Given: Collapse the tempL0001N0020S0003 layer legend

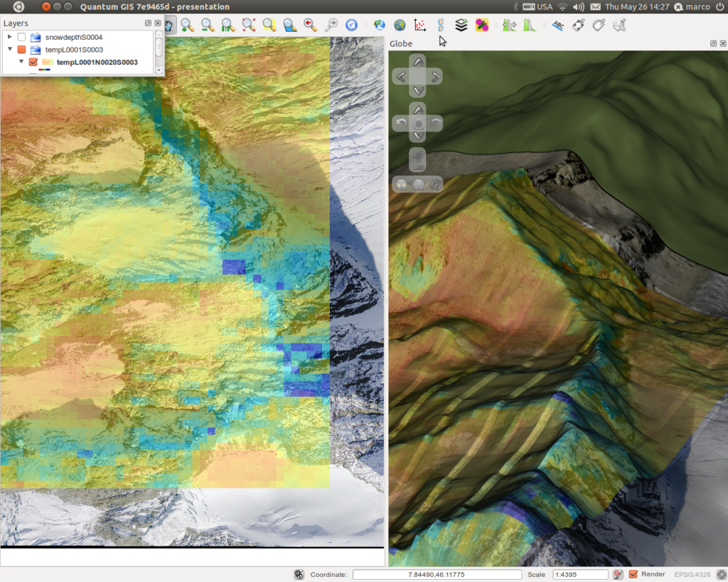Looking at the screenshot, I should [21, 61].
